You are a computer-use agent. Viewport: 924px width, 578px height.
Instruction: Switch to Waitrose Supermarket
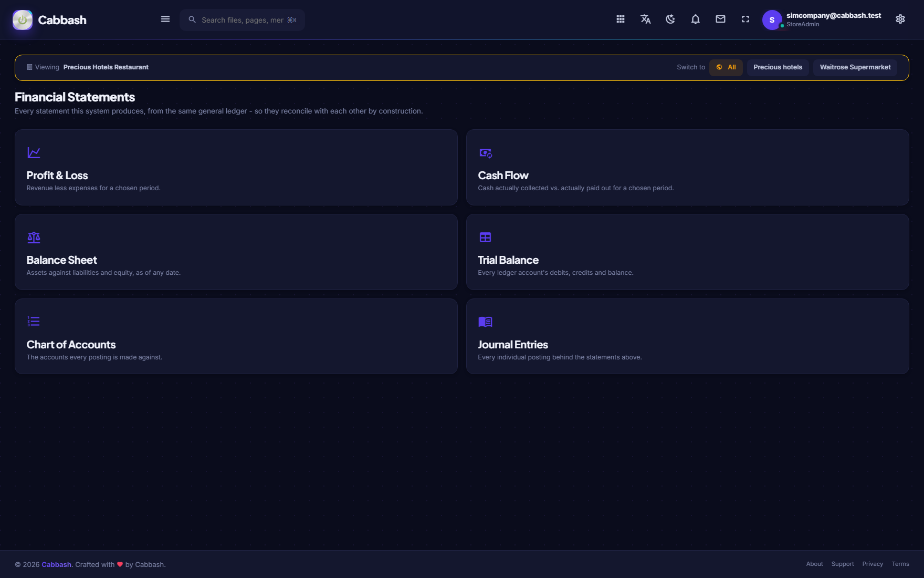855,67
